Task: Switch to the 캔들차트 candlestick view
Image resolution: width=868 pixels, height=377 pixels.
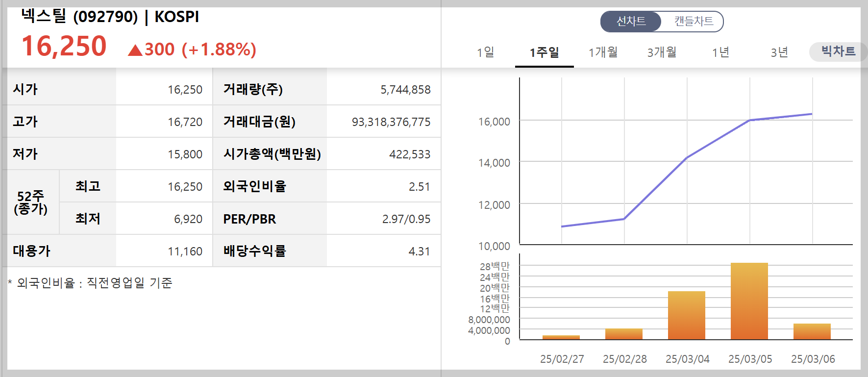Action: 693,22
